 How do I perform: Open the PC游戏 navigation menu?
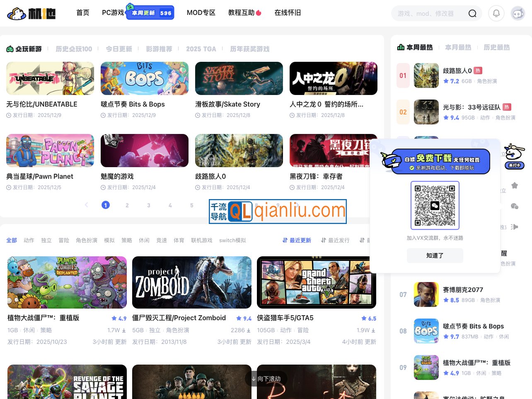click(113, 13)
